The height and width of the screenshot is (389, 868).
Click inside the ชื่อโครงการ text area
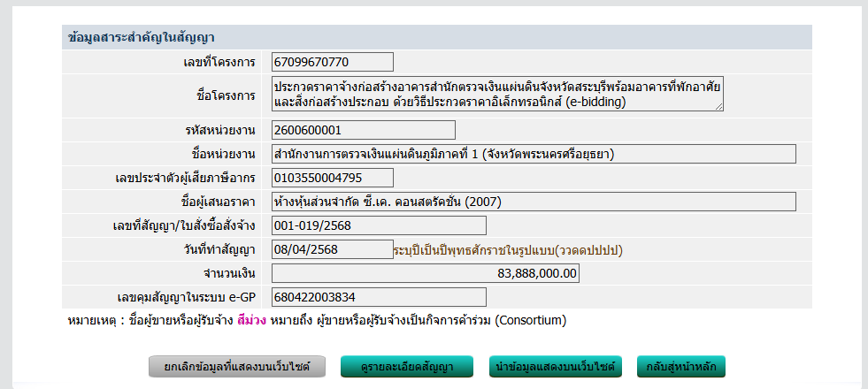(495, 94)
